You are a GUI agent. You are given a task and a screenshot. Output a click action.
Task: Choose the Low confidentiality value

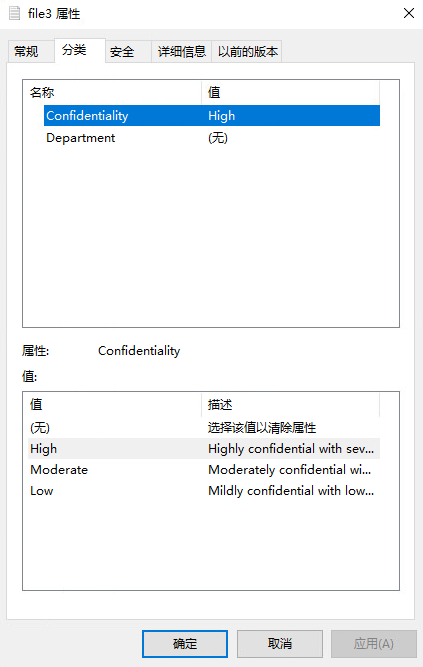coord(204,491)
